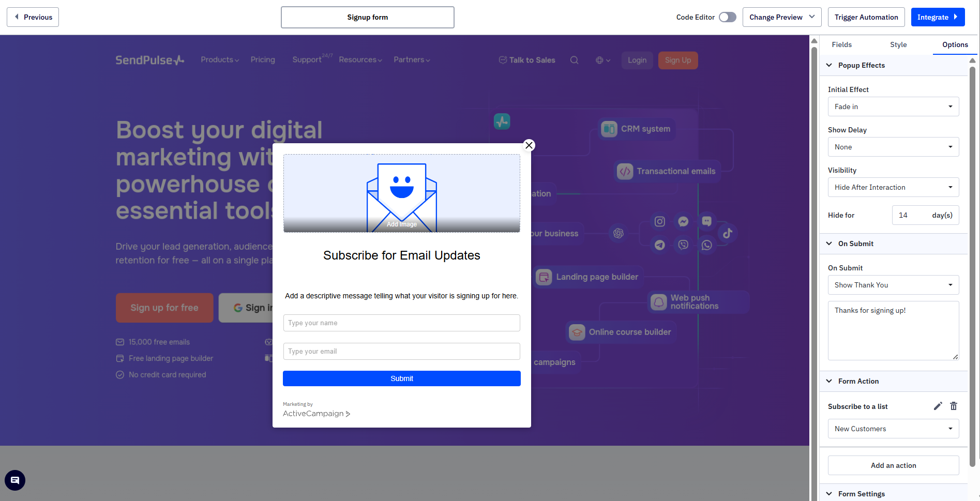980x501 pixels.
Task: Delete the Subscribe to a list action
Action: click(x=954, y=406)
